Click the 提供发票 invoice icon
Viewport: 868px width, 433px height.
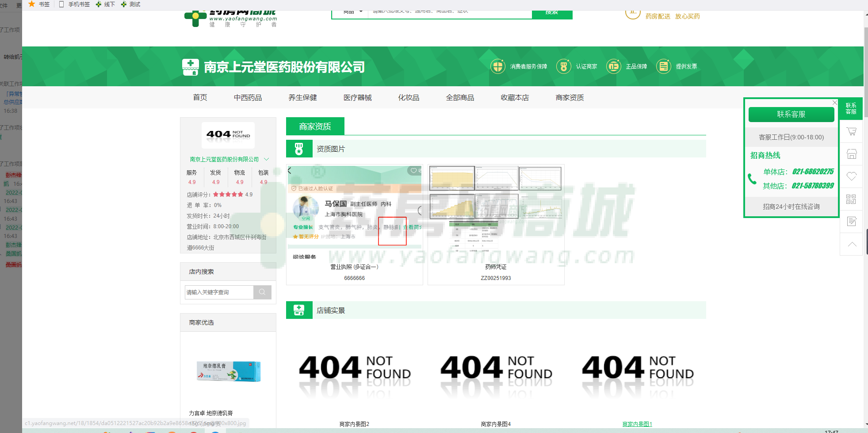click(x=663, y=66)
